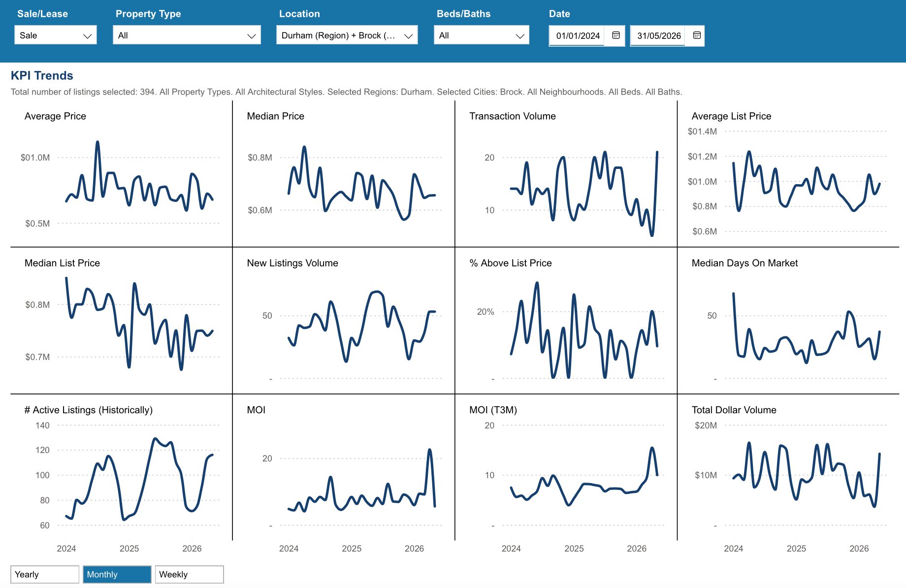
Task: Expand the Location dropdown showing Durham
Action: [347, 35]
